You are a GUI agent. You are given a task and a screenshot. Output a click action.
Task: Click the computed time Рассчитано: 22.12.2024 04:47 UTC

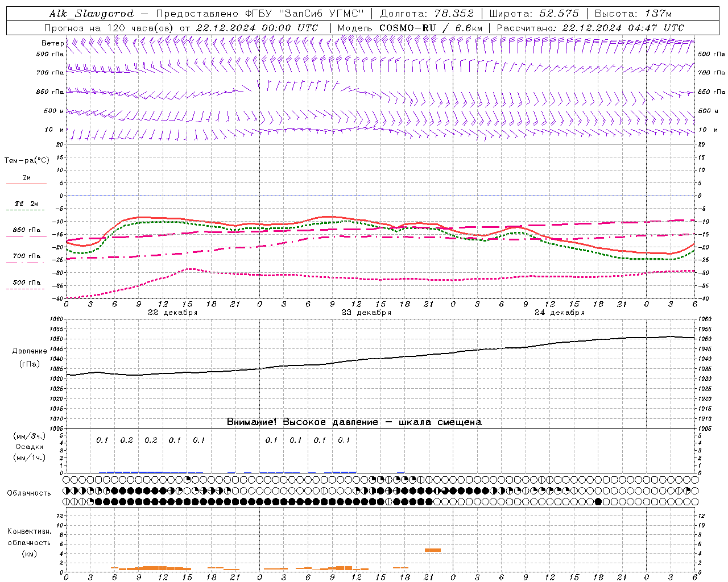[590, 28]
